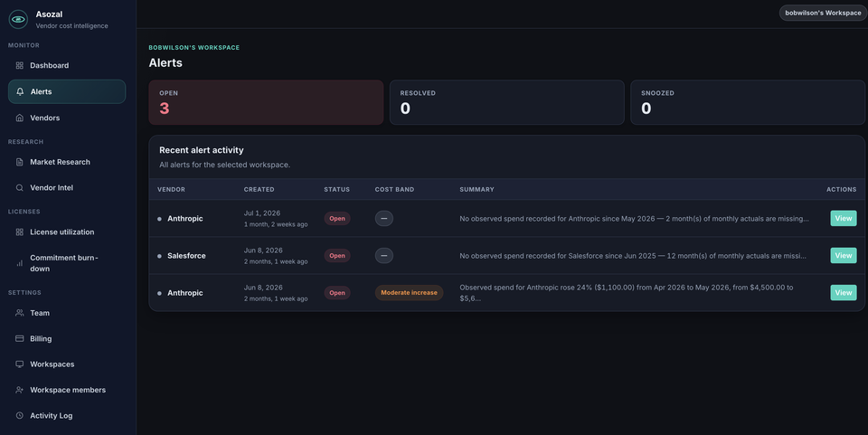Viewport: 868px width, 435px height.
Task: Show the Activity Log
Action: pyautogui.click(x=67, y=416)
